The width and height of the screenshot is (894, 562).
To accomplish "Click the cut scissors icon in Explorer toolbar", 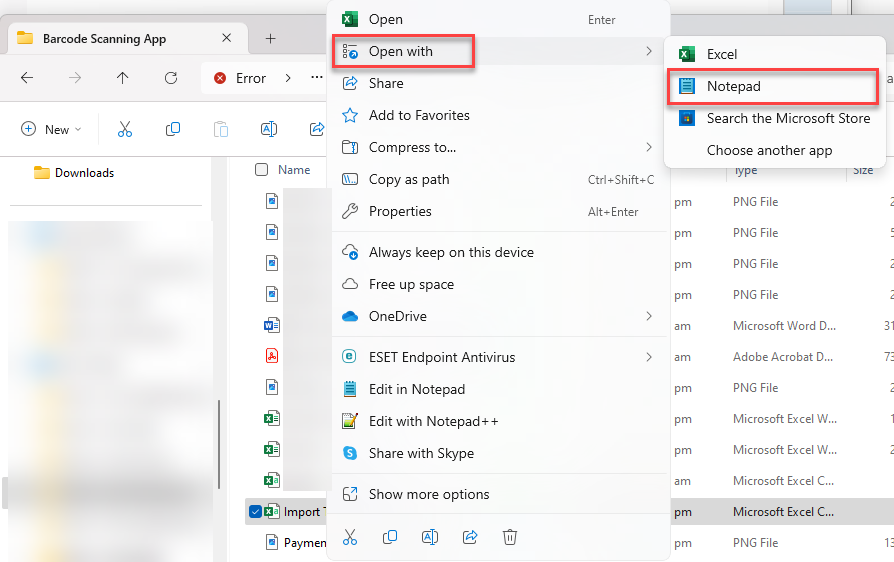I will coord(125,129).
